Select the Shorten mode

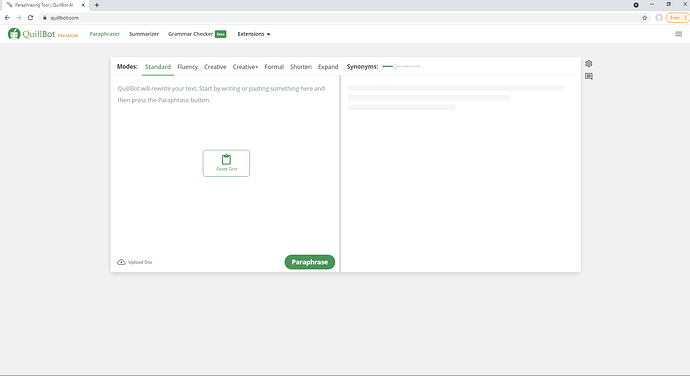point(301,66)
